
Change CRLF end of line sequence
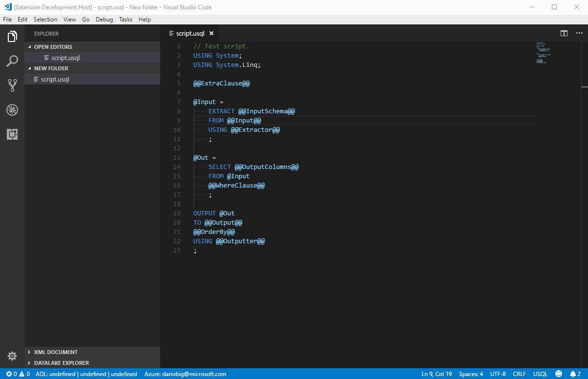click(519, 374)
